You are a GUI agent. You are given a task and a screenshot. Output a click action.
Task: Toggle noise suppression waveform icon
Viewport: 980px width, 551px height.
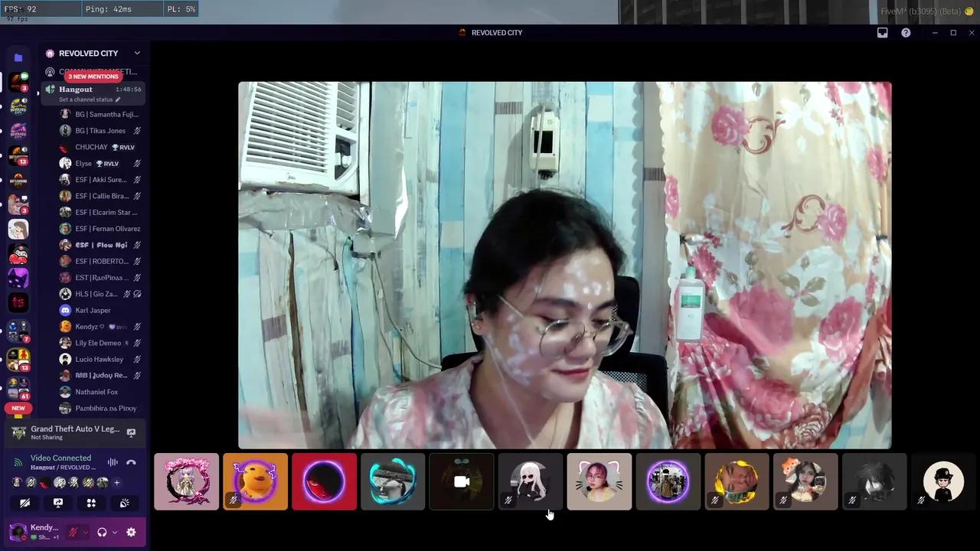pos(113,462)
